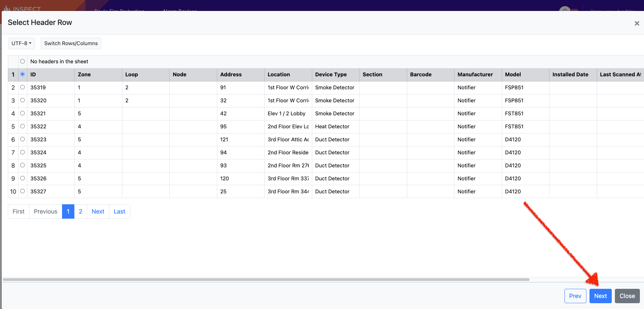Click the '2nd Floor Elev Lc' location cell
This screenshot has width=644, height=309.
pos(288,127)
